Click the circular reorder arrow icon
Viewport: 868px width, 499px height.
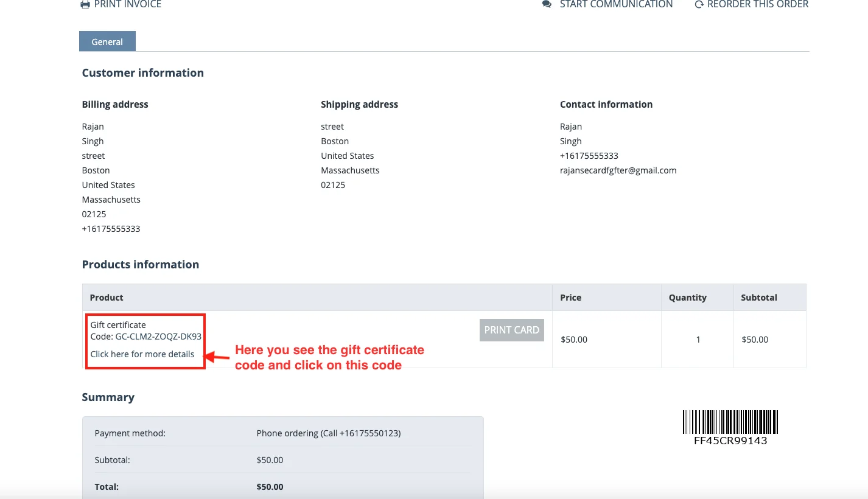point(699,5)
